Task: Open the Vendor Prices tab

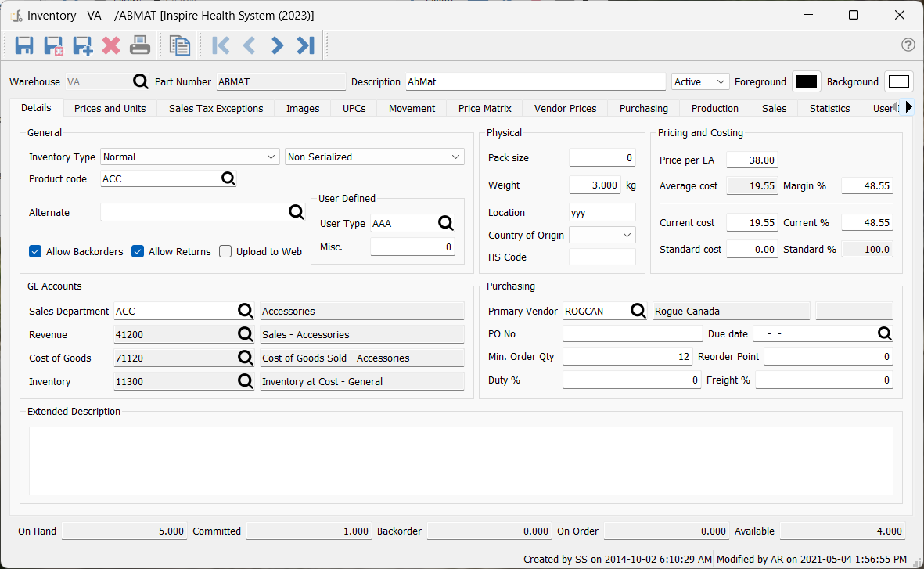Action: click(565, 109)
